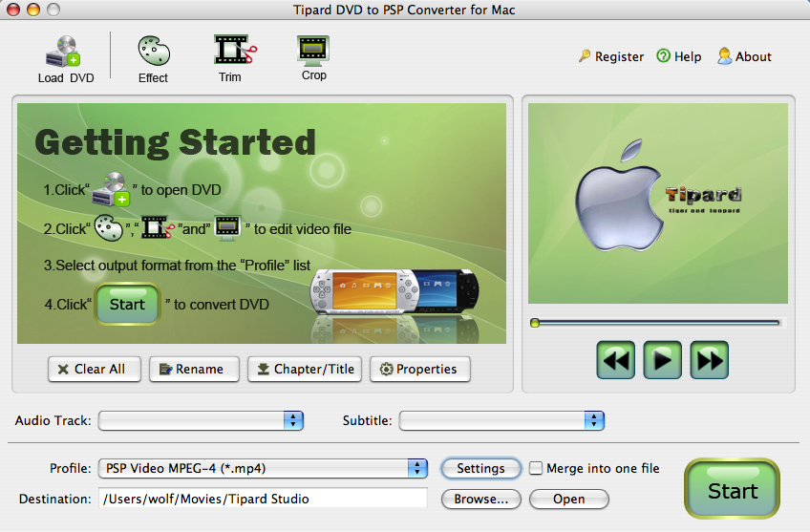
Task: Zoom the window with the title bar button
Action: coord(53,10)
